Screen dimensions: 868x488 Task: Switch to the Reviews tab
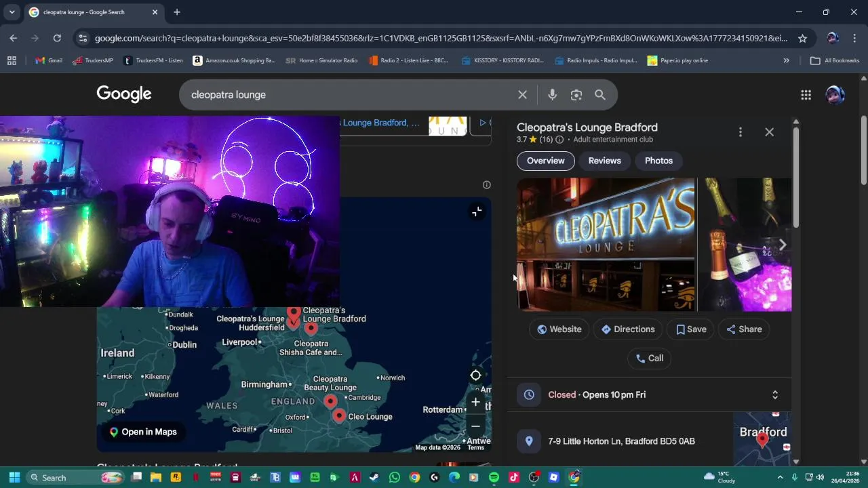click(x=604, y=161)
